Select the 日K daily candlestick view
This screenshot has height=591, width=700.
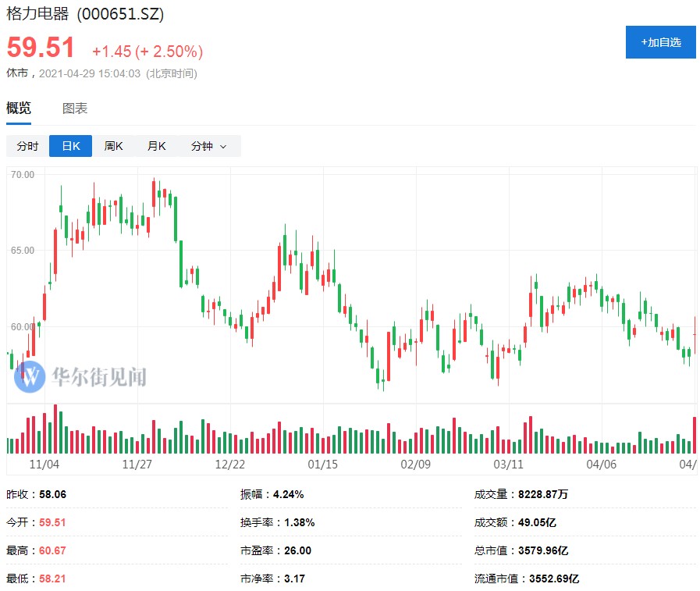click(70, 146)
